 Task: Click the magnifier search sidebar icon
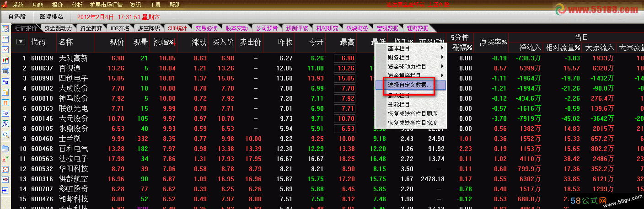[5, 134]
